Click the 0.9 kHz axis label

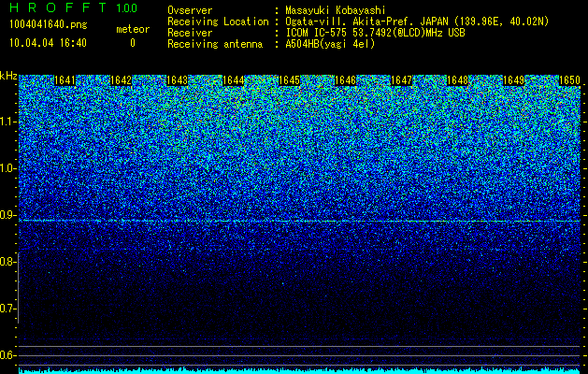(7, 215)
